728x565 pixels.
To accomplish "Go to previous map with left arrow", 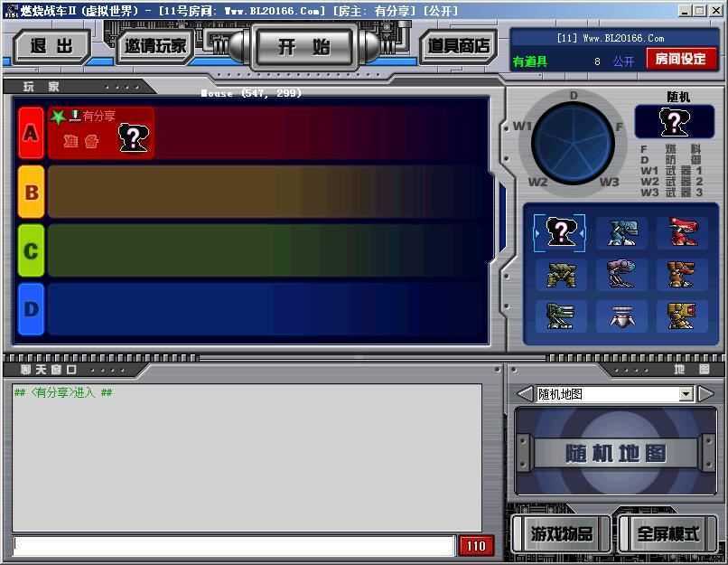I will (524, 394).
